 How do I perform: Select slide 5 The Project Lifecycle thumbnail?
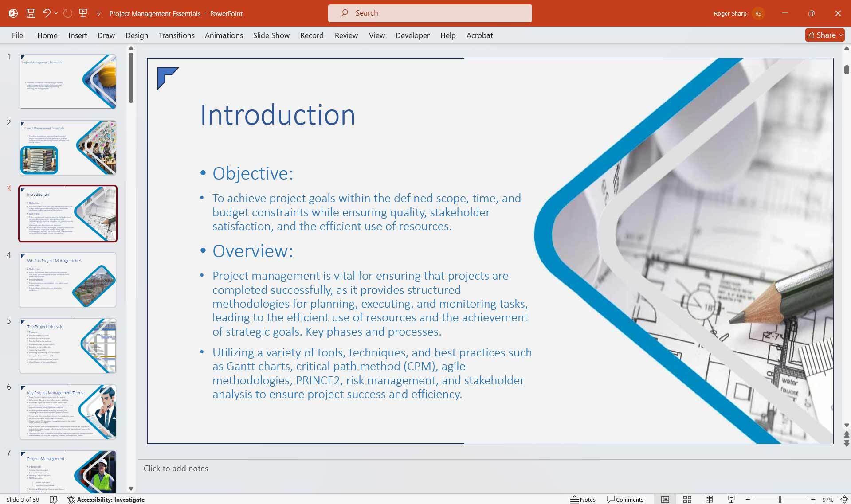[68, 345]
